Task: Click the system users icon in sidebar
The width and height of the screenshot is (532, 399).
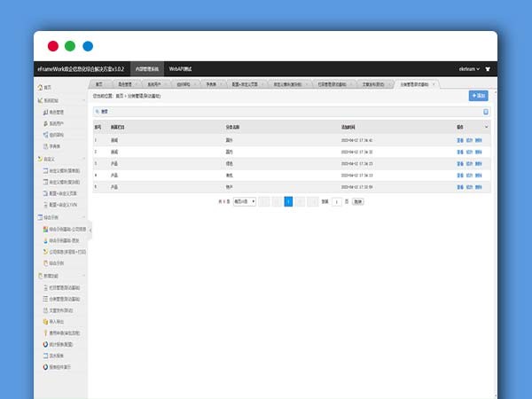Action: 45,123
